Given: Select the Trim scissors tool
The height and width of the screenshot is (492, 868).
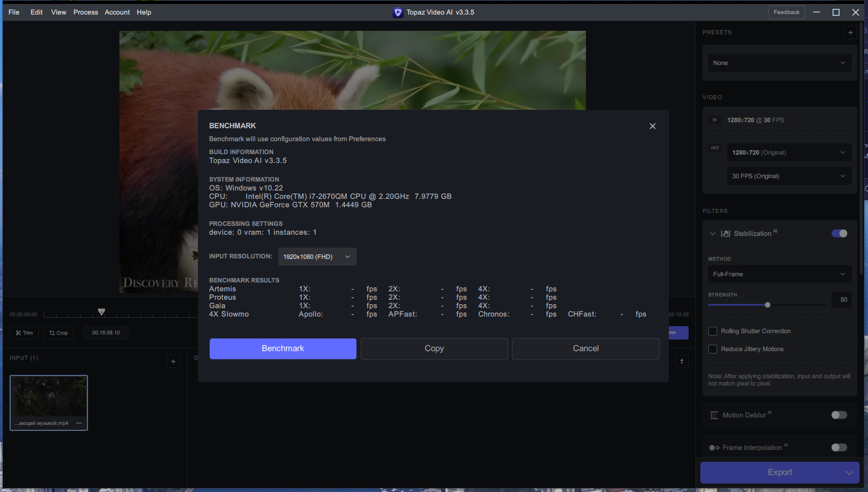Looking at the screenshot, I should click(24, 332).
